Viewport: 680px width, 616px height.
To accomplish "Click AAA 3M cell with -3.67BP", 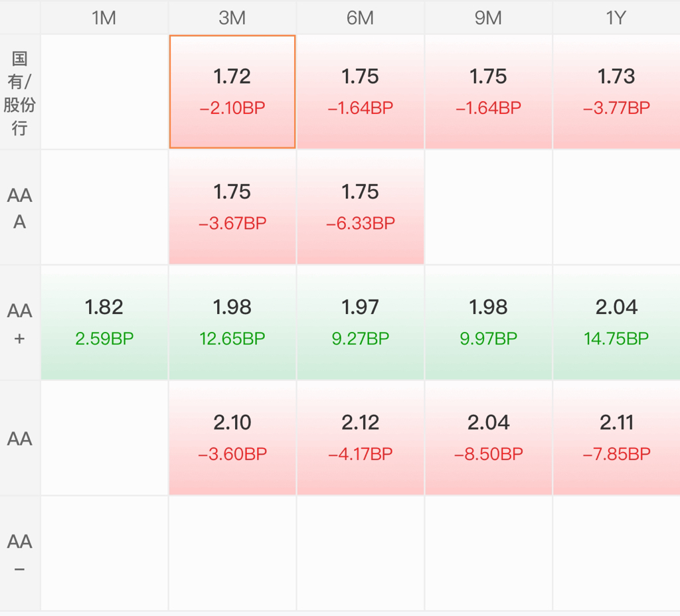I will (x=232, y=207).
